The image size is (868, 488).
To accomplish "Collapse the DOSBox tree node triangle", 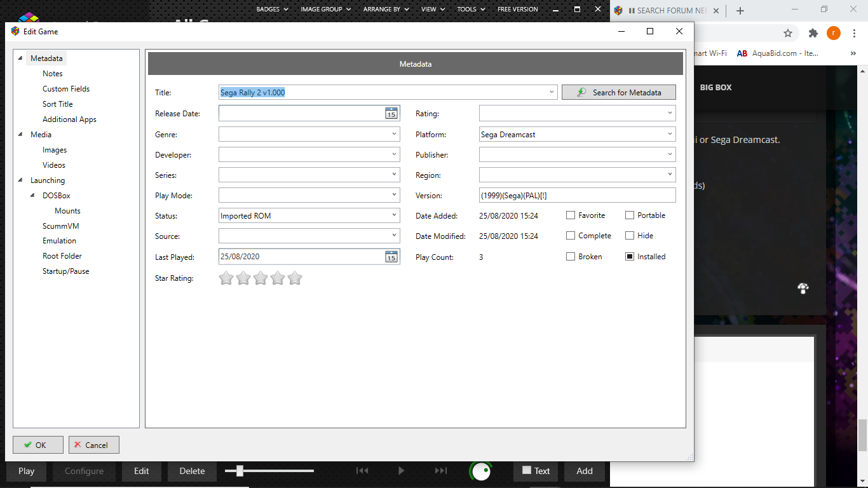I will (33, 196).
